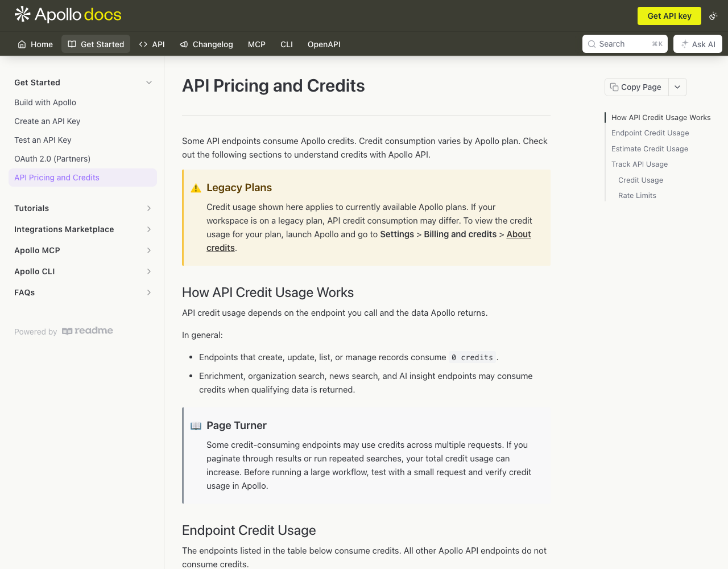The height and width of the screenshot is (569, 728).
Task: Click the FAQs sidebar label
Action: pos(24,292)
